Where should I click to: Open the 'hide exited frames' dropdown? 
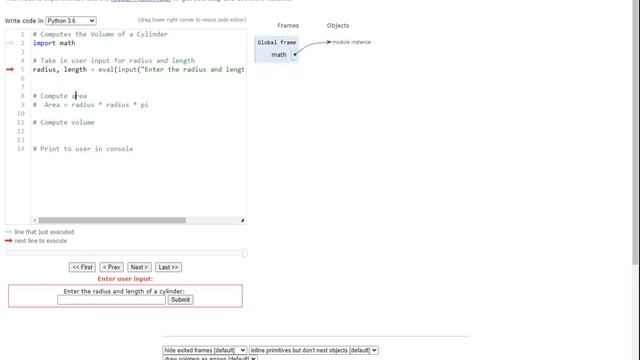point(204,350)
